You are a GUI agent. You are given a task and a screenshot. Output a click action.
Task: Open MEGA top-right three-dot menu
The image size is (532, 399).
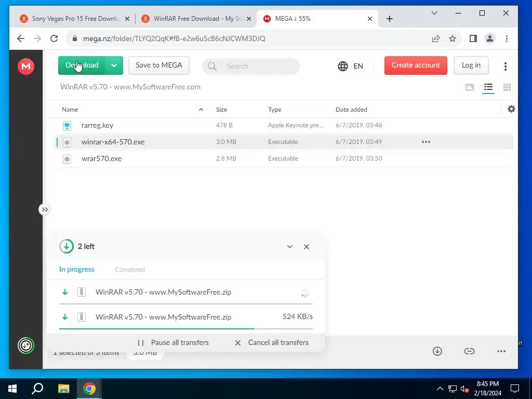pyautogui.click(x=505, y=66)
